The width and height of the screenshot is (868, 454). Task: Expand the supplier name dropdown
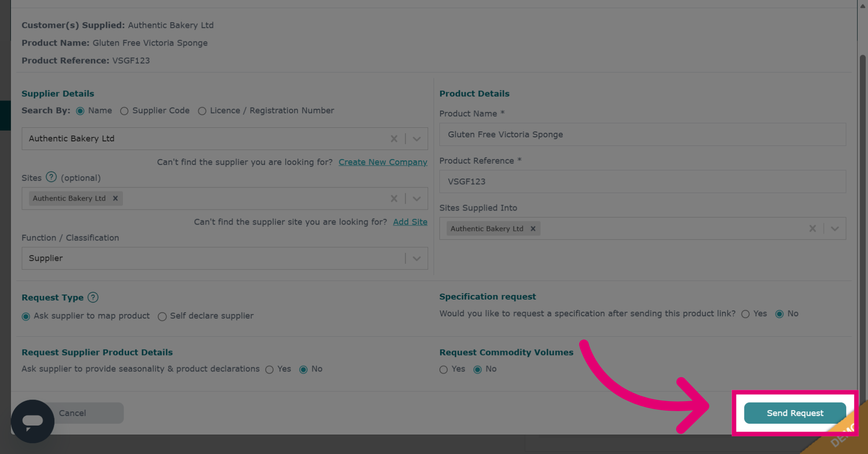(417, 139)
